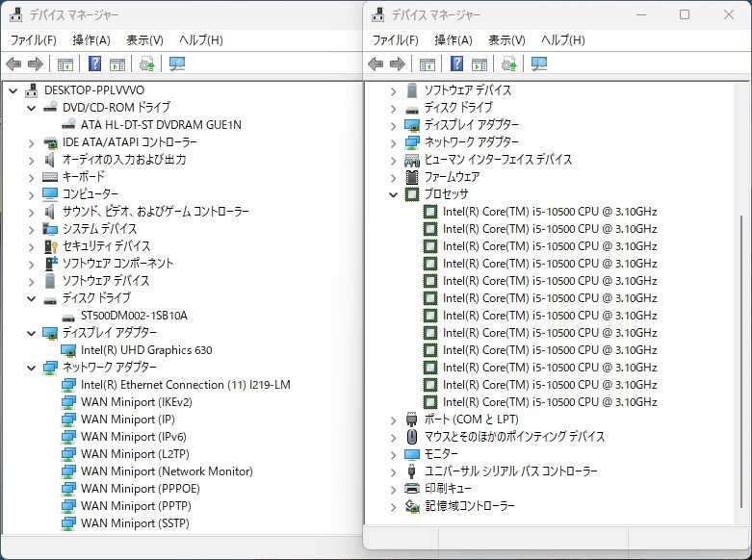
Task: Open ヘルプ(H) menu in left window
Action: pos(201,39)
